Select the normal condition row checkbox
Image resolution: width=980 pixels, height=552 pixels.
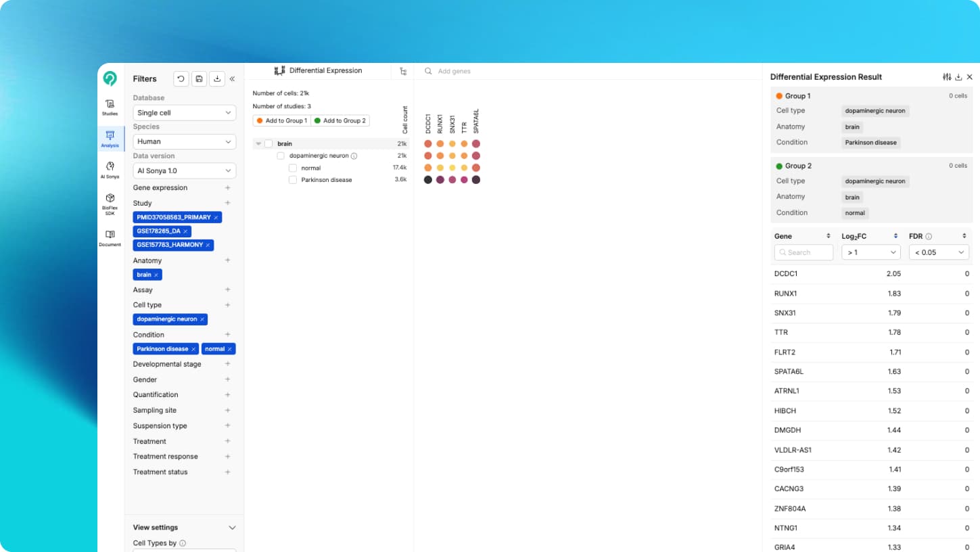(x=293, y=168)
